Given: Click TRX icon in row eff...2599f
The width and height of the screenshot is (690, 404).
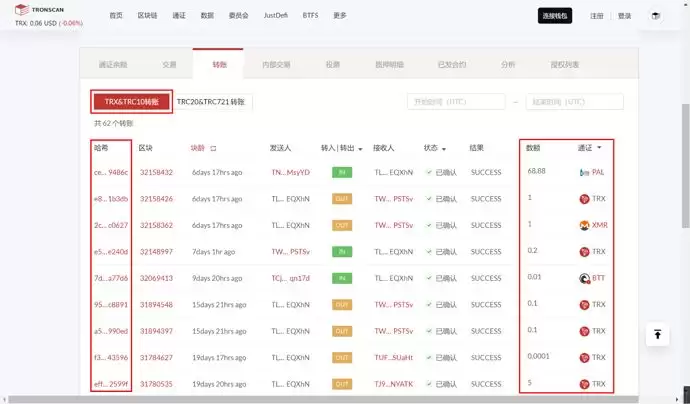Looking at the screenshot, I should 584,384.
